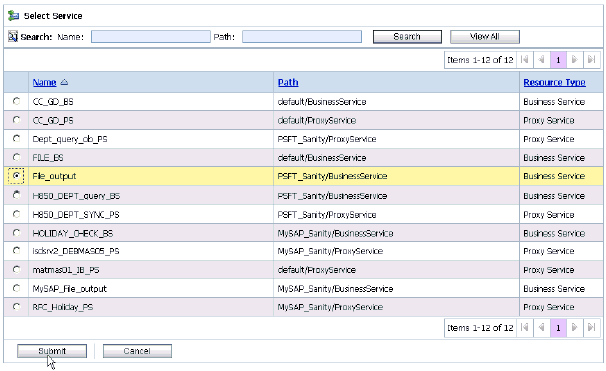Submit the selected service
The width and height of the screenshot is (606, 371).
(52, 351)
